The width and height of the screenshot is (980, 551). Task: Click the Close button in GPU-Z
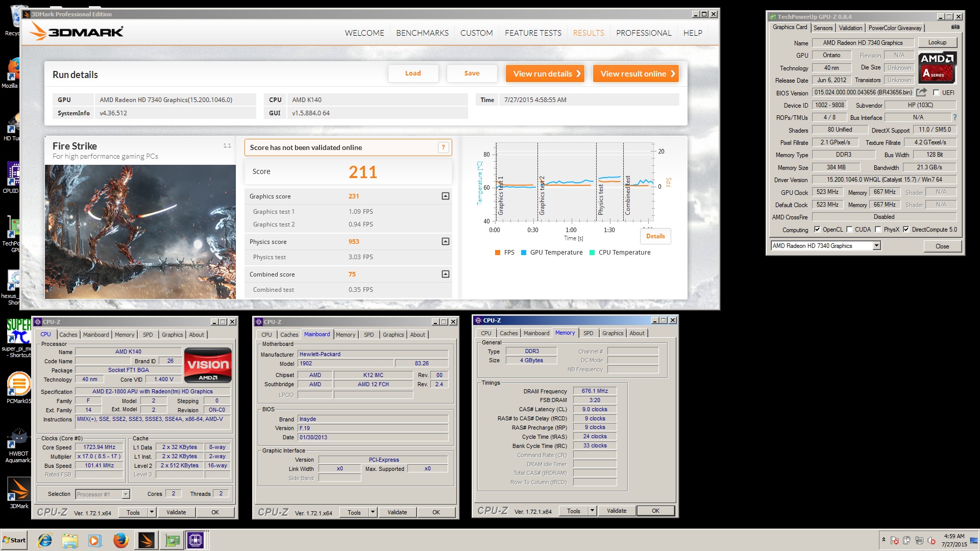click(x=942, y=246)
